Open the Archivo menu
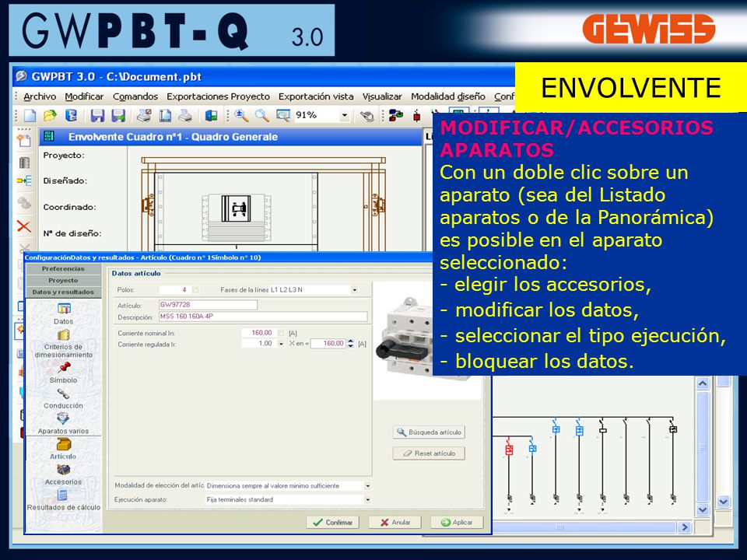Image resolution: width=747 pixels, height=560 pixels. [40, 96]
